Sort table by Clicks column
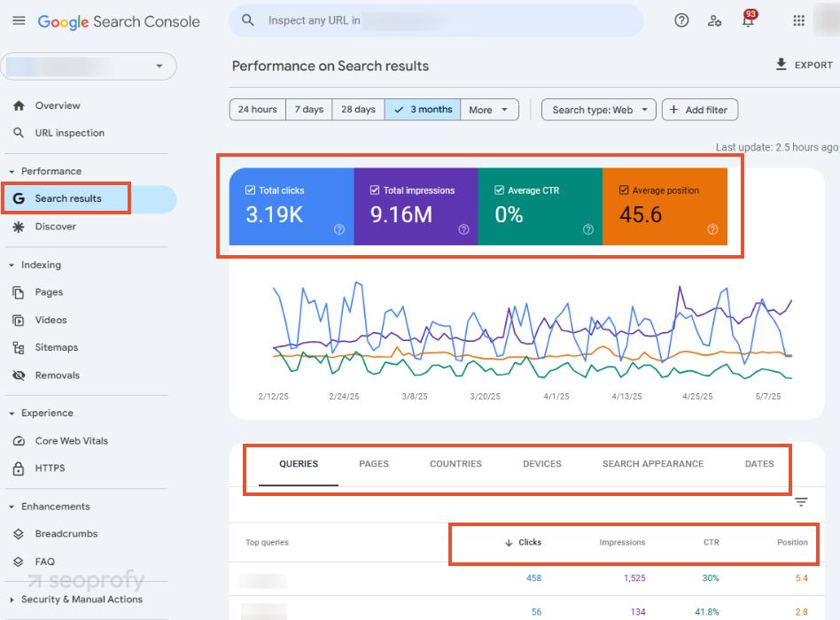 [524, 542]
